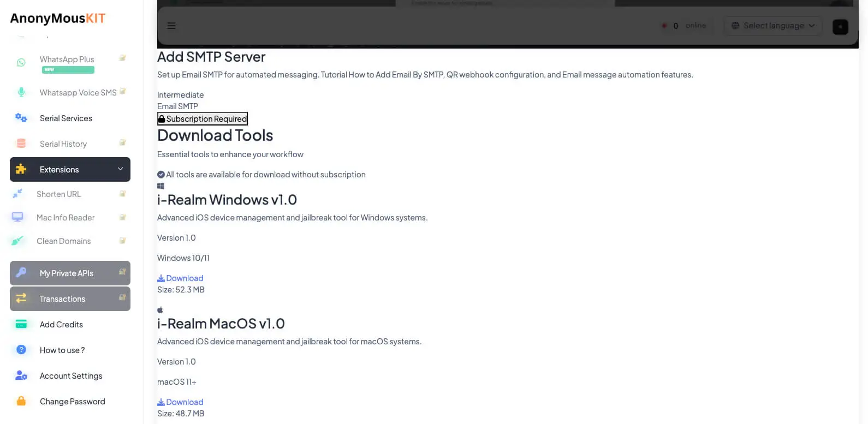
Task: Click the lock badge on Transactions
Action: pos(123,297)
